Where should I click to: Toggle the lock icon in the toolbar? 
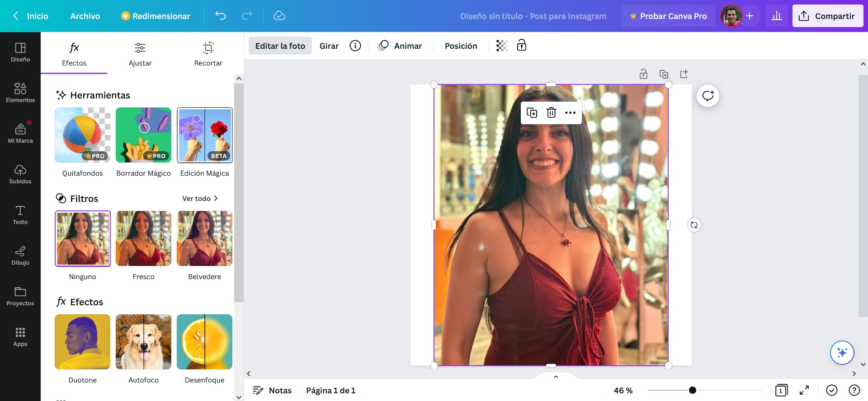point(522,46)
